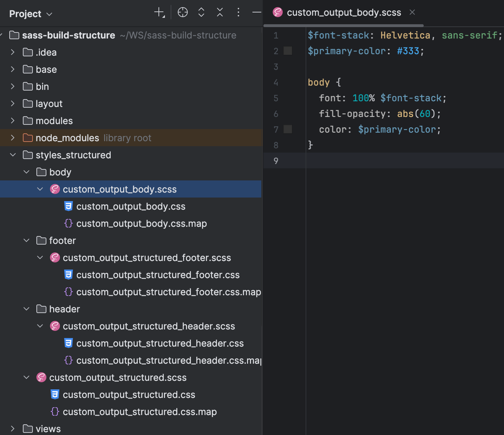Collapse the styles_structured folder
Screen dimensions: 504x435
click(13, 155)
